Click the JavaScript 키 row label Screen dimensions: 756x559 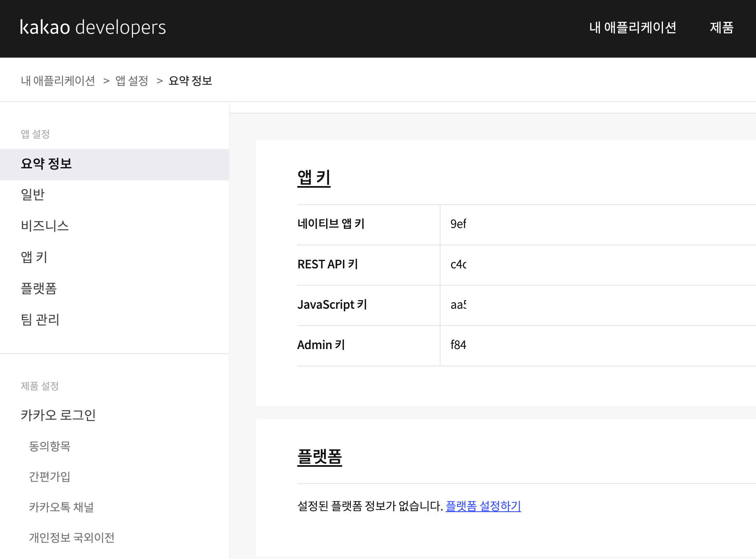(332, 305)
